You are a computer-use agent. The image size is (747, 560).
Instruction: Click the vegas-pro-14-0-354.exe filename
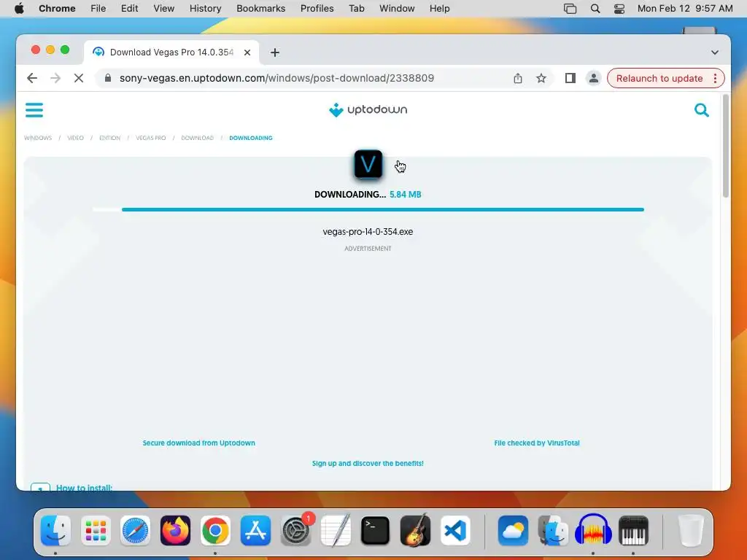click(368, 232)
